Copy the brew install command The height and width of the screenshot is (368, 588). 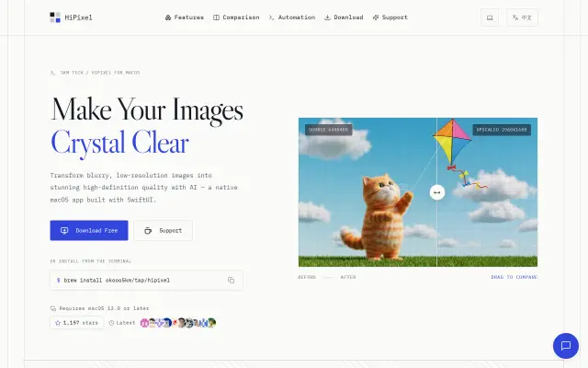[x=231, y=280]
